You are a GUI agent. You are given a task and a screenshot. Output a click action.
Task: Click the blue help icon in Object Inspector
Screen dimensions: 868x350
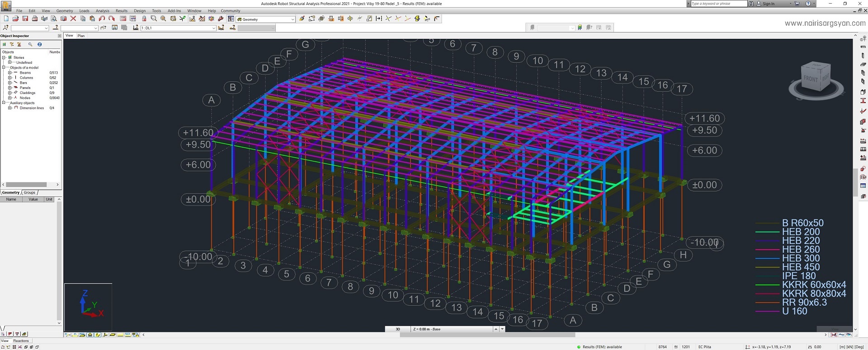coord(39,44)
